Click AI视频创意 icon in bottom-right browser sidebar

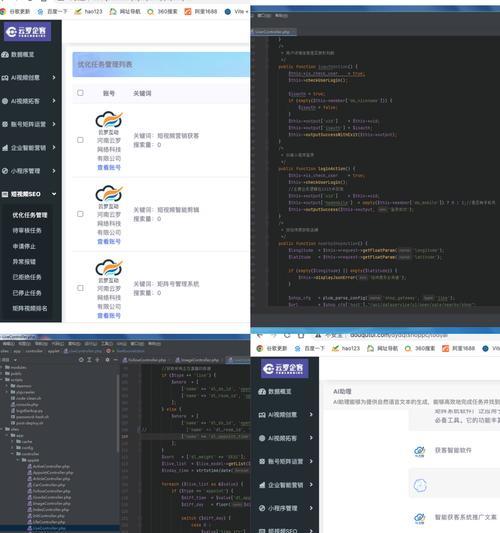click(262, 415)
